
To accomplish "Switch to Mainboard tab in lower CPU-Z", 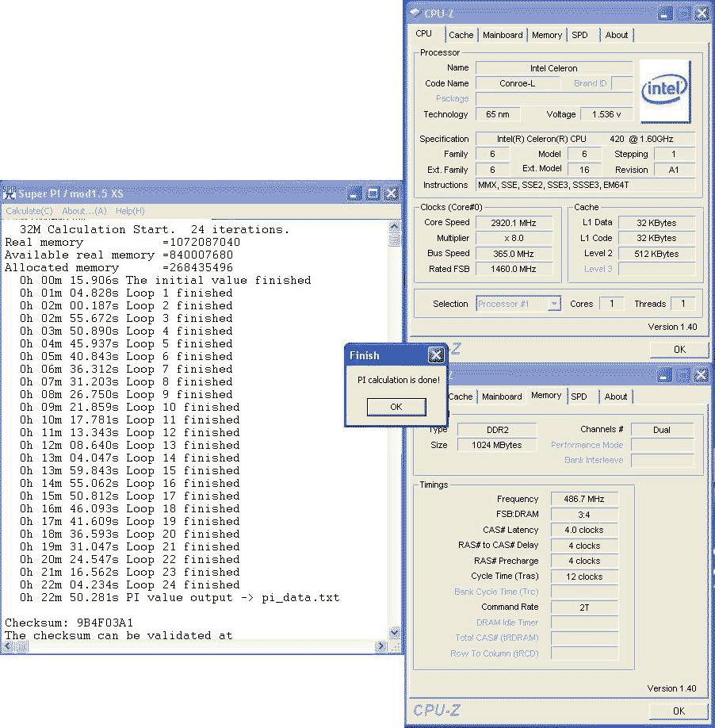I will (x=502, y=397).
